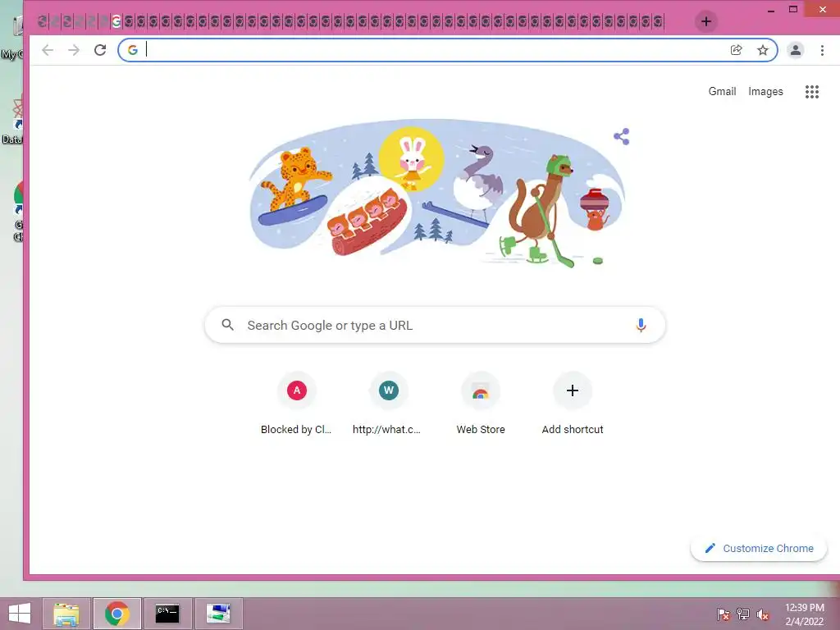This screenshot has height=630, width=840.
Task: Click the Action Center flag tray icon
Action: (x=724, y=614)
